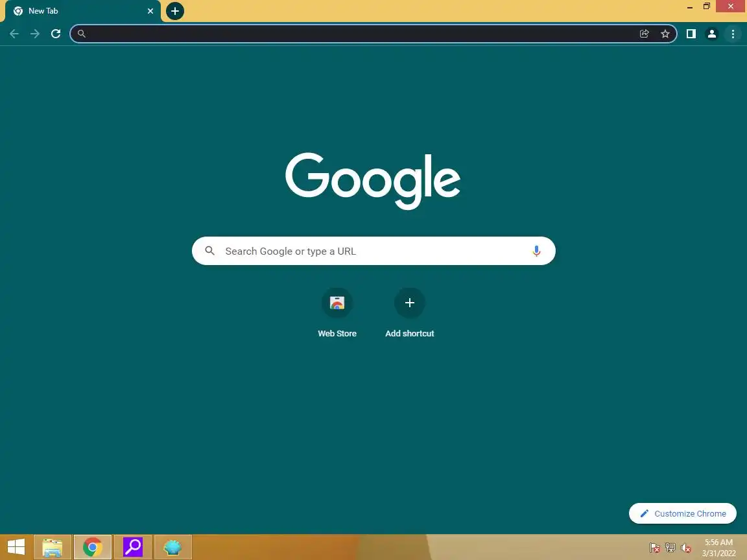This screenshot has height=560, width=747.
Task: Open the side panel icon
Action: click(691, 34)
